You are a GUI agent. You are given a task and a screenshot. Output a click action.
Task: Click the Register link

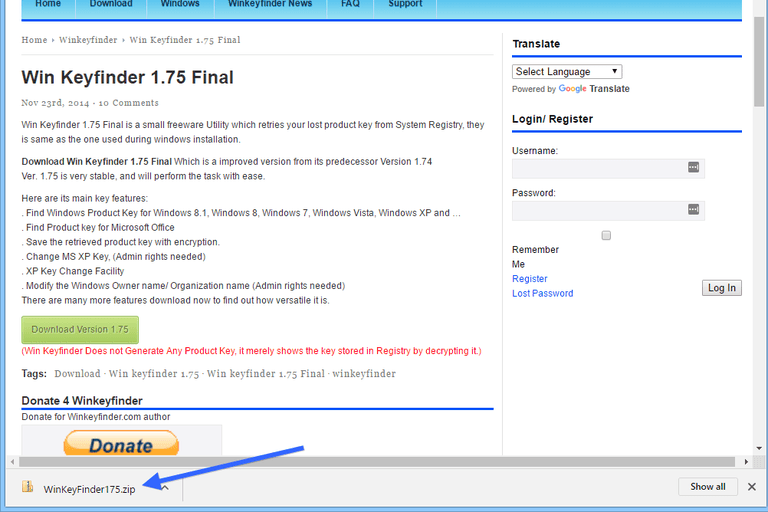[x=529, y=279]
